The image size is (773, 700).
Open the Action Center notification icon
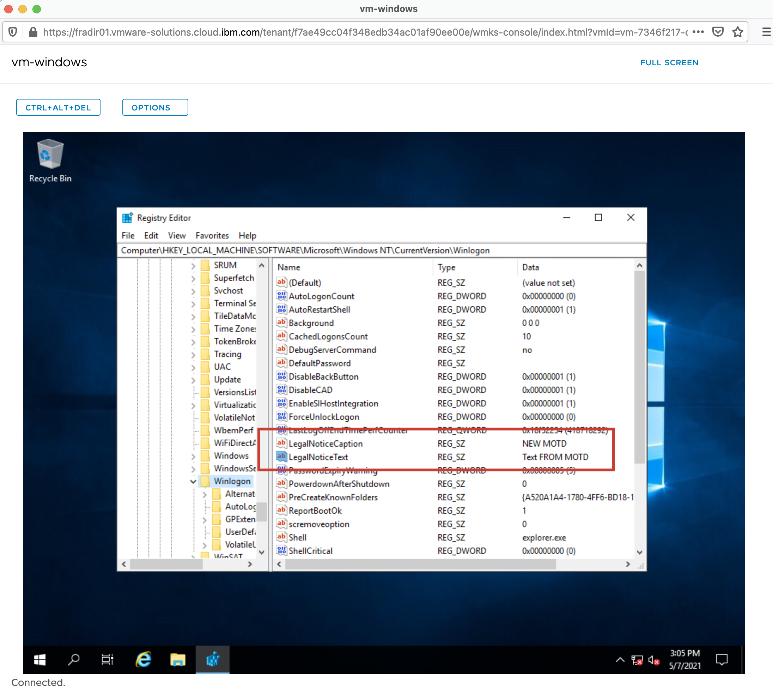pyautogui.click(x=722, y=660)
